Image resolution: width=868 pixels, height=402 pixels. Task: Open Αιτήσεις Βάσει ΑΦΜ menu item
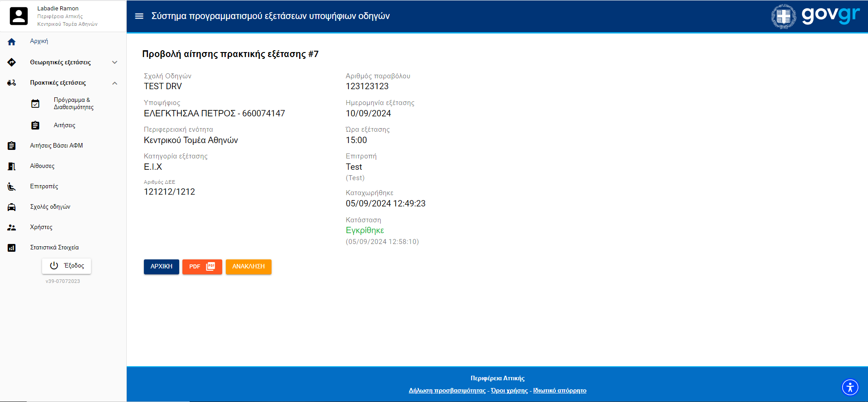pos(56,146)
